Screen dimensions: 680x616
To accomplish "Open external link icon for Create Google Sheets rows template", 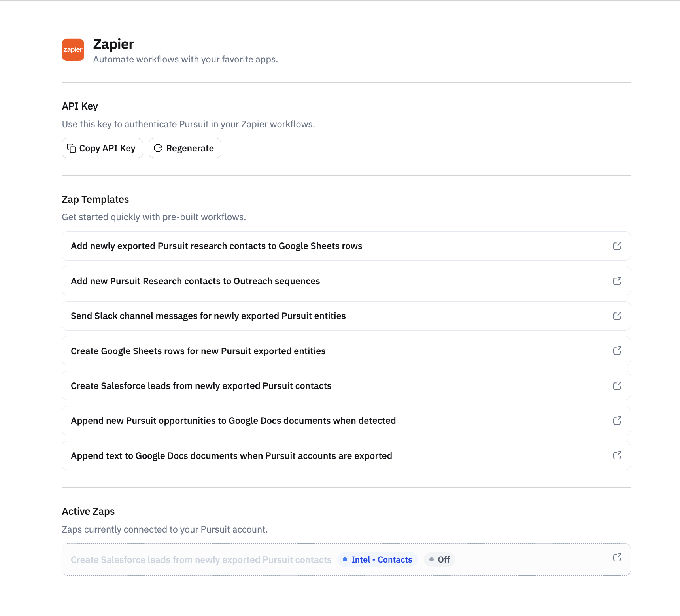I will pos(617,351).
